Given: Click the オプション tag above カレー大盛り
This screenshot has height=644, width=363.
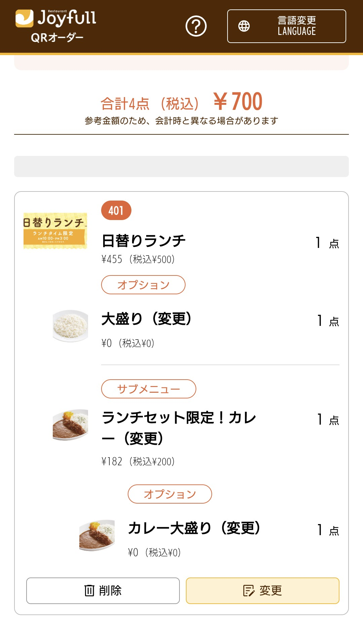Looking at the screenshot, I should coord(170,494).
